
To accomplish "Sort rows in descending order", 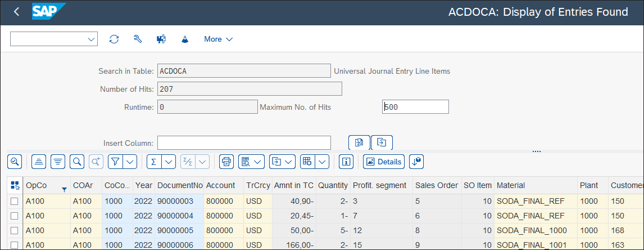I will (58, 162).
